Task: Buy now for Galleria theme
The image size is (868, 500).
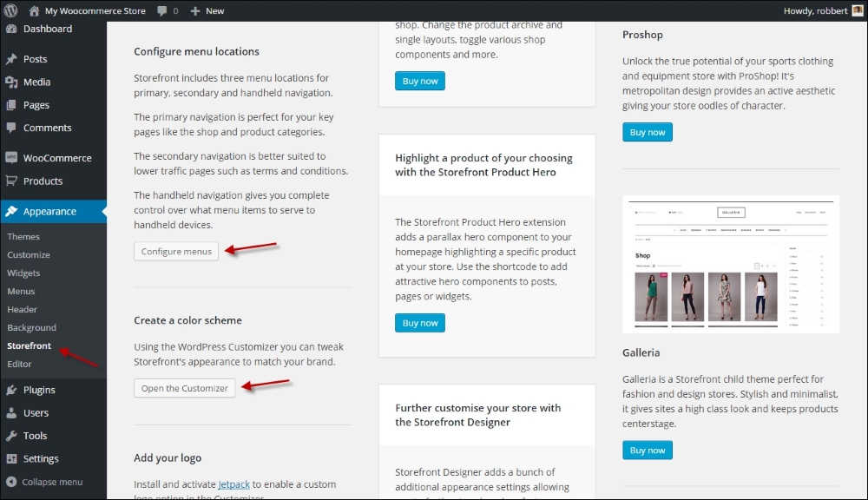Action: click(648, 451)
